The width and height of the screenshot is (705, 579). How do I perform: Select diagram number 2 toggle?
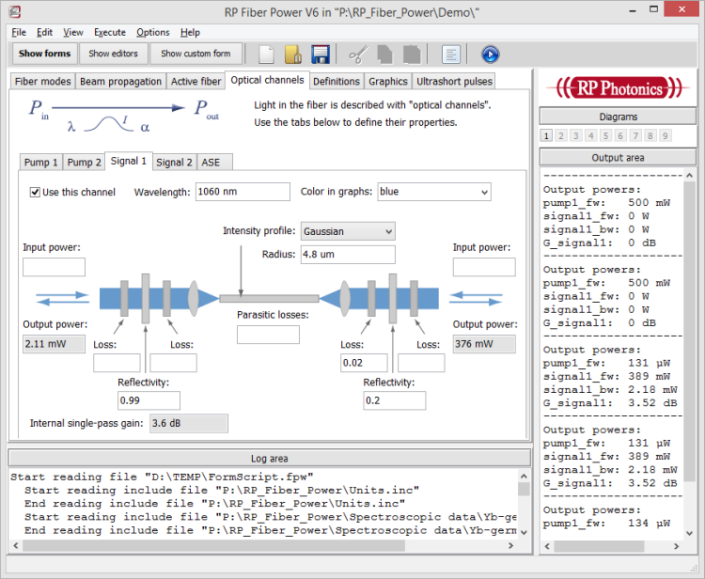point(561,136)
